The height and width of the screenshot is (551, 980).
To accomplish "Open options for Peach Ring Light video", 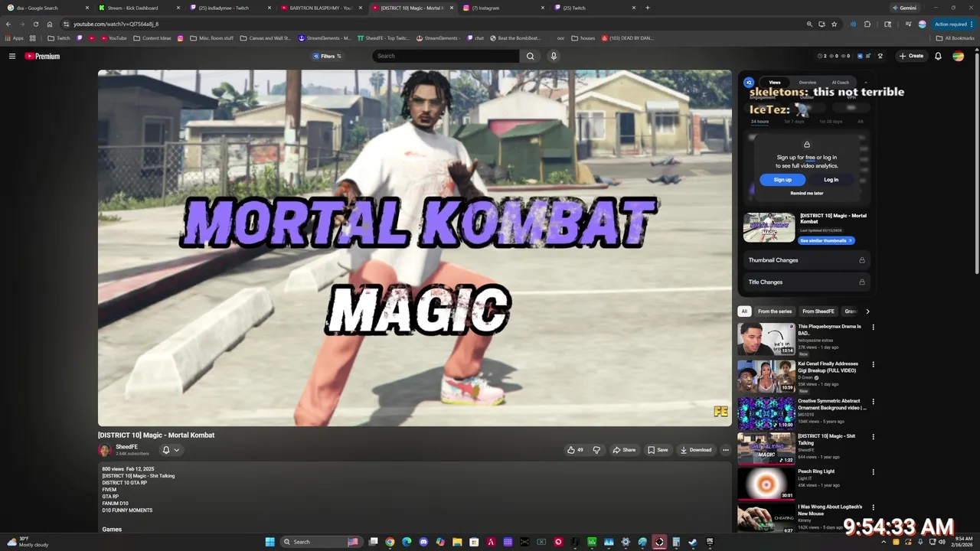I will [x=873, y=472].
